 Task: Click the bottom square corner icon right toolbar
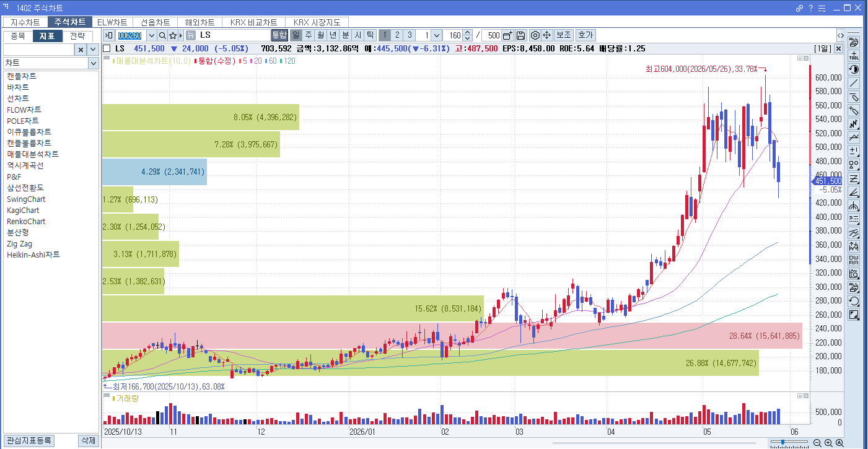point(854,315)
